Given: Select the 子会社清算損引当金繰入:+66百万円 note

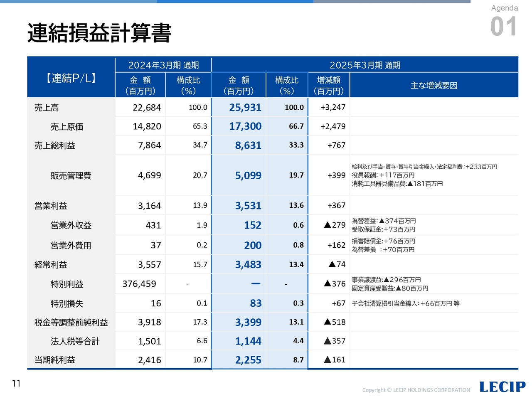Looking at the screenshot, I should coord(406,304).
